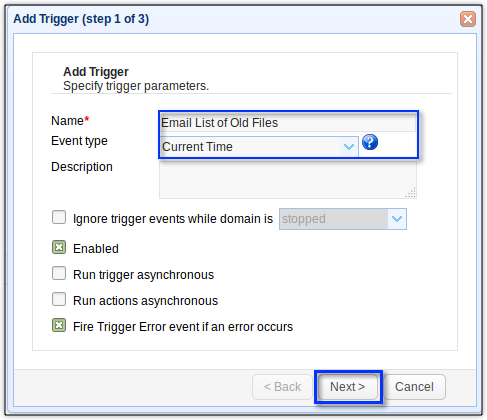The height and width of the screenshot is (420, 487).
Task: Click the Cancel button
Action: point(414,387)
